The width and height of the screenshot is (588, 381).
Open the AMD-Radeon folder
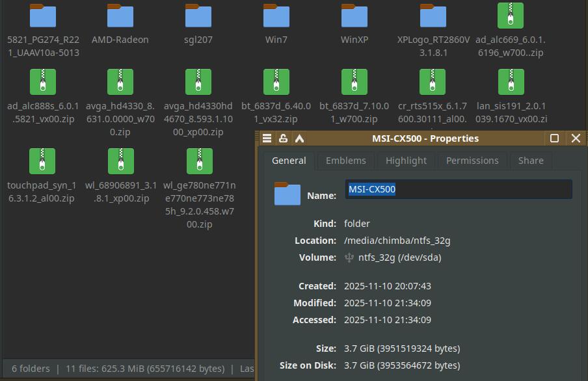120,16
